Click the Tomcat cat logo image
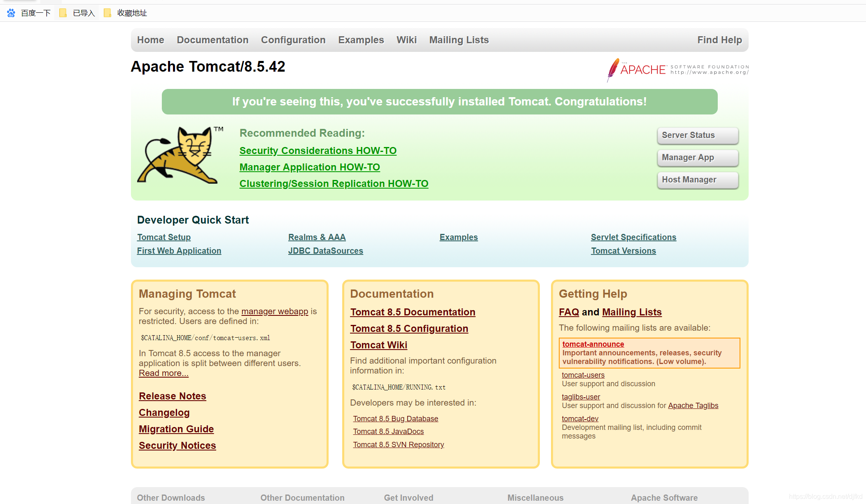The width and height of the screenshot is (866, 504). point(180,155)
